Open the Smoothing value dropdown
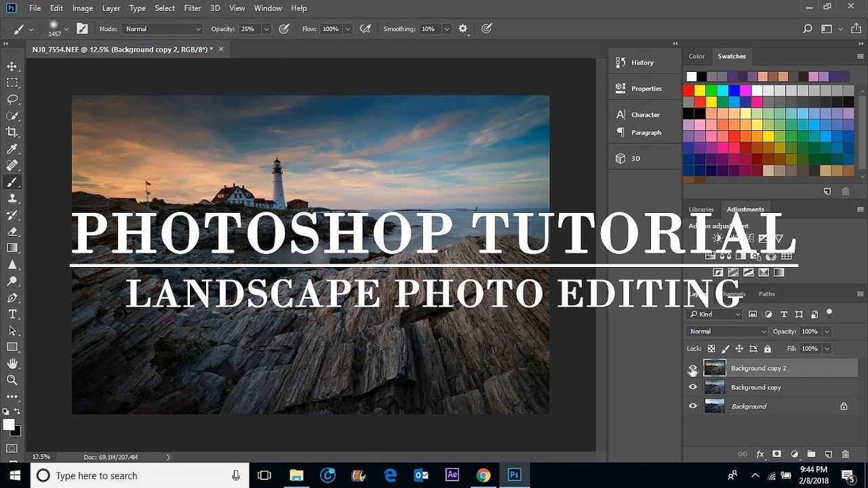 [446, 29]
